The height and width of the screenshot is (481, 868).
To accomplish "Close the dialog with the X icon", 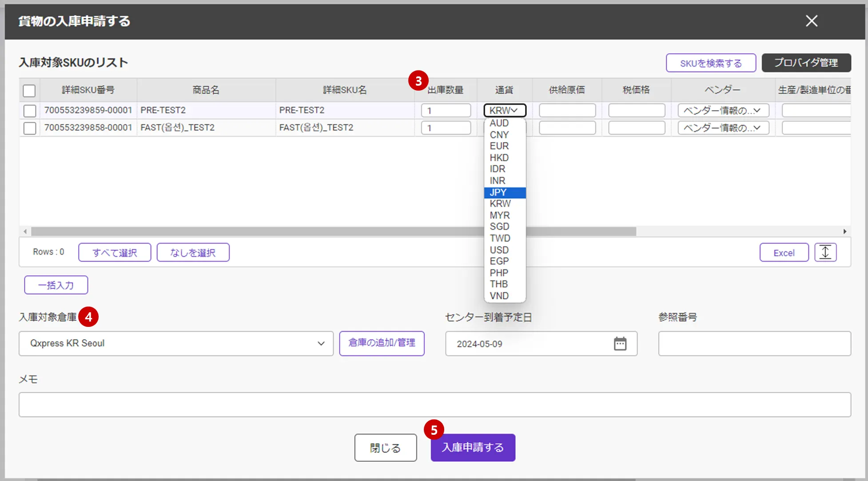I will click(811, 21).
